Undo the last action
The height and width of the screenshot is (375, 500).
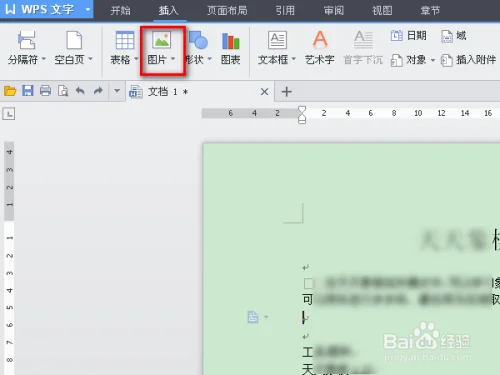80,91
